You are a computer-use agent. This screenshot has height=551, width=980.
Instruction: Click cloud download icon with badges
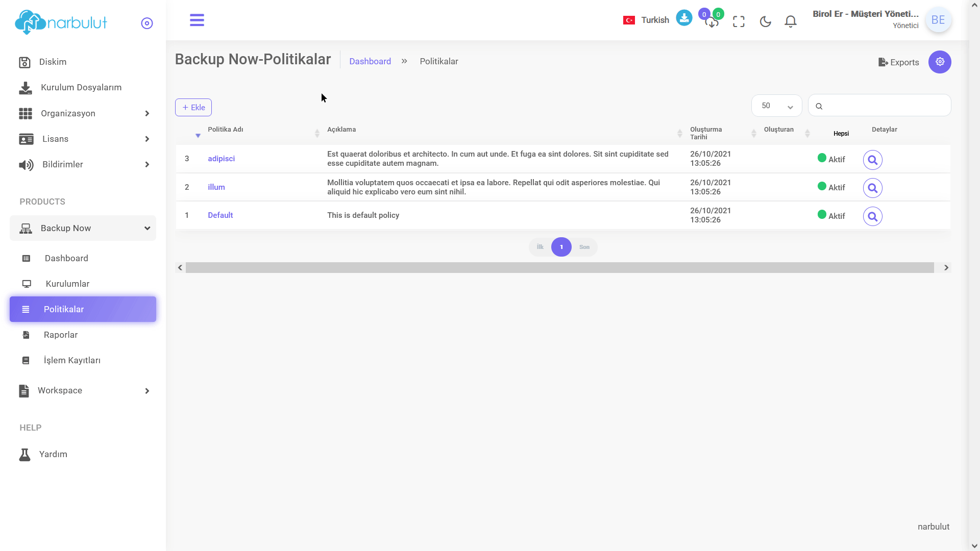[712, 22]
